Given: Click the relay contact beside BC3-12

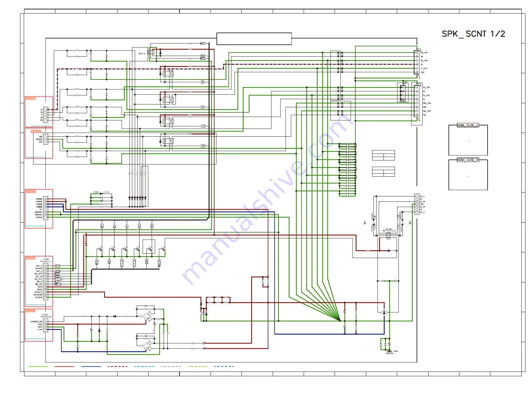Looking at the screenshot, I should [151, 52].
